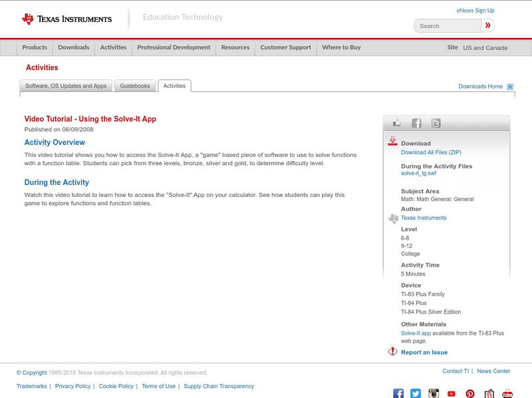The image size is (532, 398).
Task: Click the Report an Issue exclamation icon
Action: pos(390,351)
